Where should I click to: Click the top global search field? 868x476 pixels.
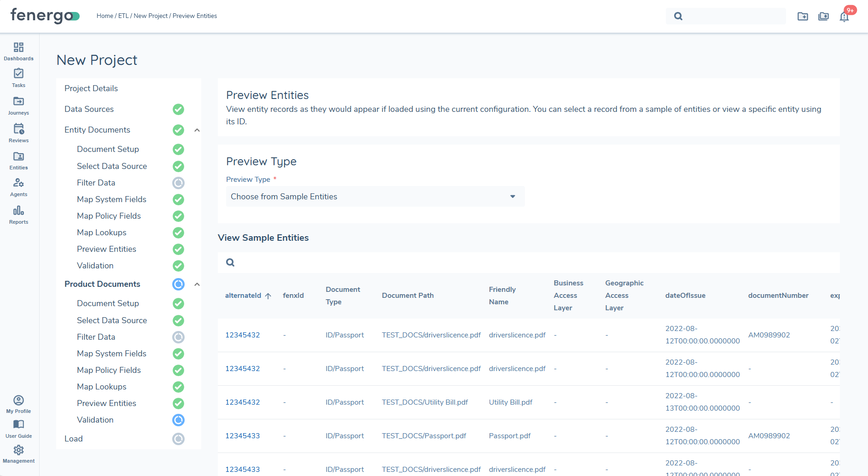[x=732, y=16]
